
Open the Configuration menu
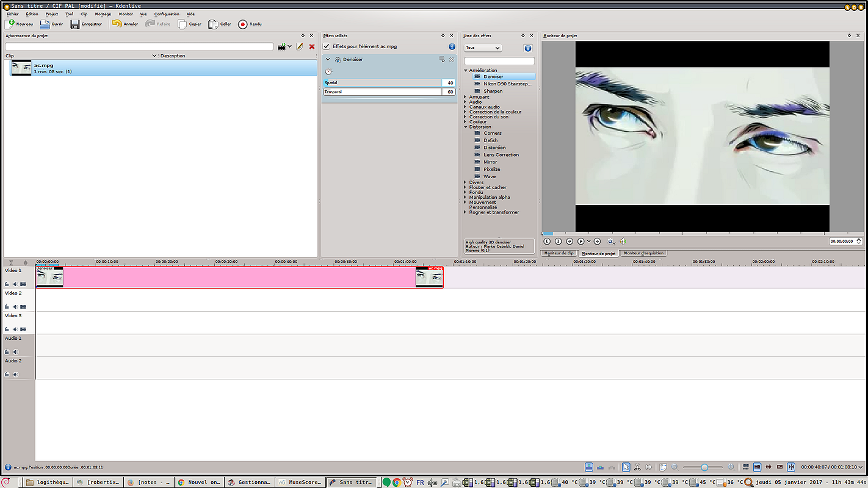pos(167,14)
